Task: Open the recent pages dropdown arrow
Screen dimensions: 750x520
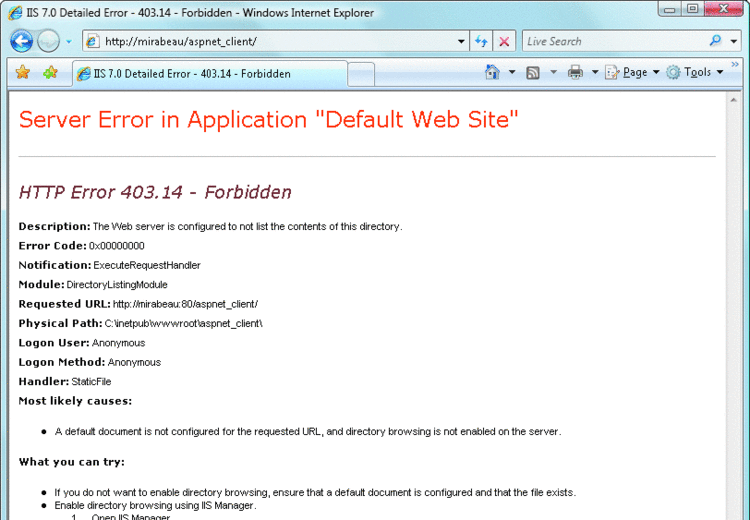Action: [x=69, y=42]
